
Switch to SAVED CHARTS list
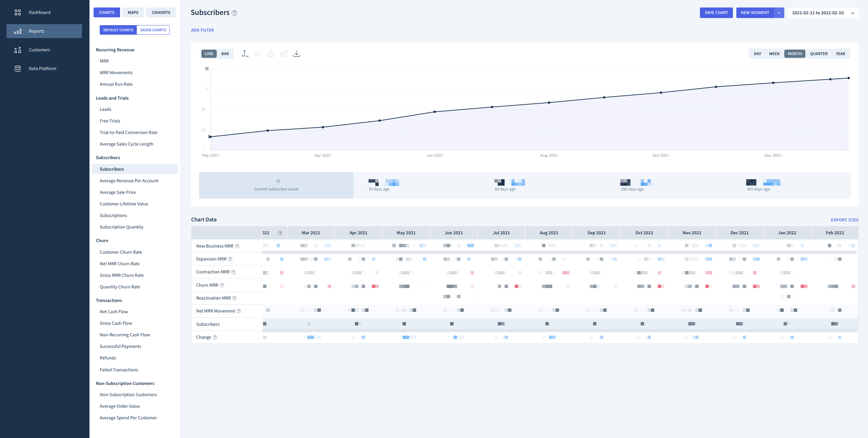(x=153, y=30)
